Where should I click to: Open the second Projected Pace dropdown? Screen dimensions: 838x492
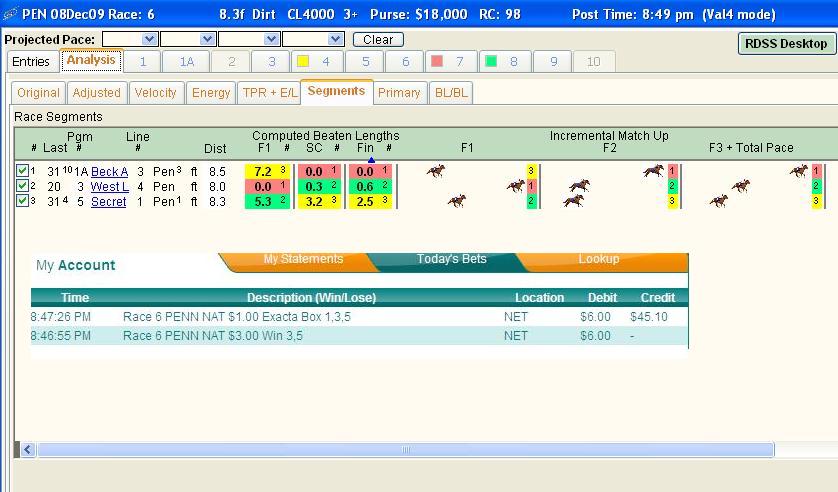(x=207, y=39)
